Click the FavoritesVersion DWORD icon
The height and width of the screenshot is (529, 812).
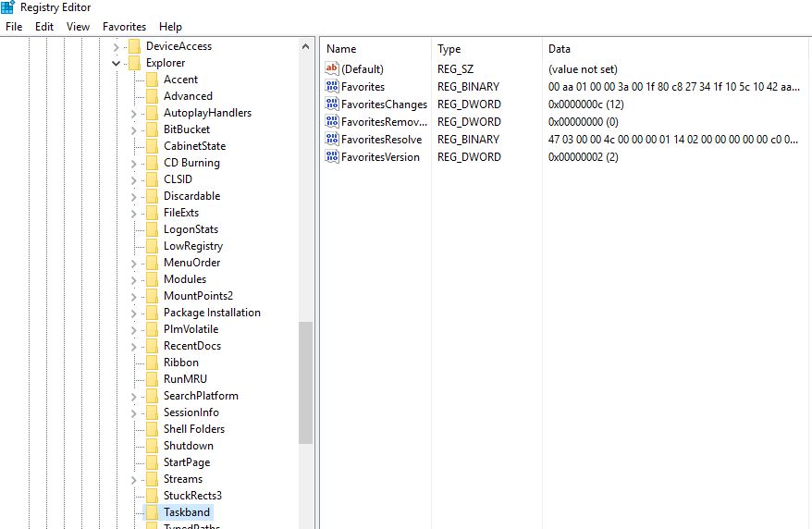point(332,156)
